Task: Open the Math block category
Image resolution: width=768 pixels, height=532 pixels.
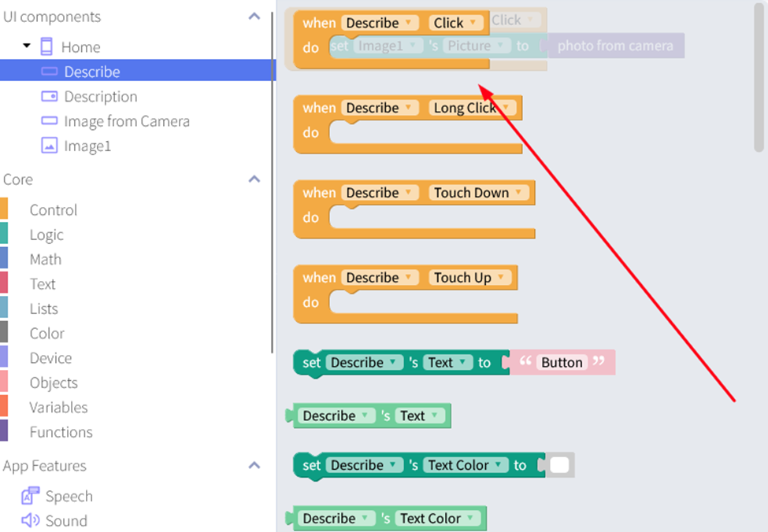Action: [46, 260]
